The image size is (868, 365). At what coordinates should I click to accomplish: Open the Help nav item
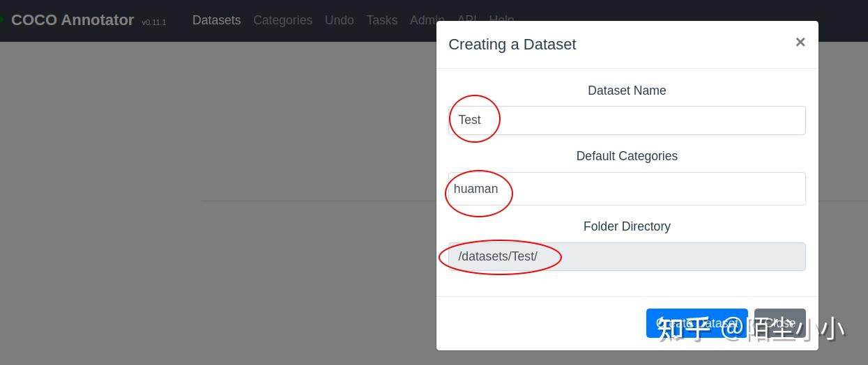pyautogui.click(x=501, y=17)
